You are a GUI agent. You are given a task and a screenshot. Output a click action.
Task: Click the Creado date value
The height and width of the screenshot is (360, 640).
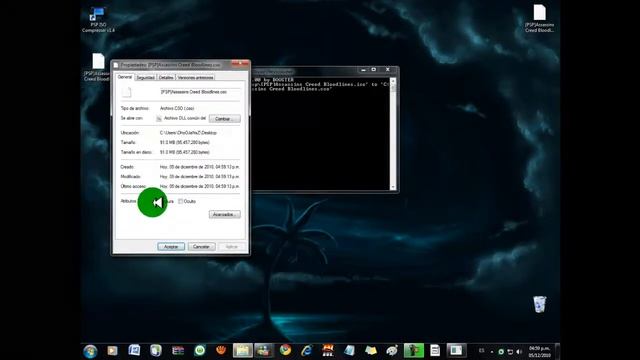(x=200, y=167)
